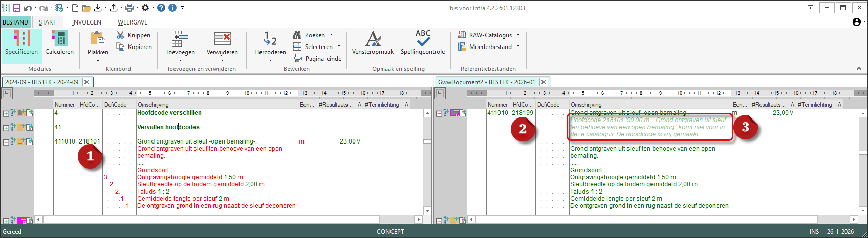Image resolution: width=868 pixels, height=238 pixels.
Task: Click the save icon in quick access toolbar
Action: point(16,8)
